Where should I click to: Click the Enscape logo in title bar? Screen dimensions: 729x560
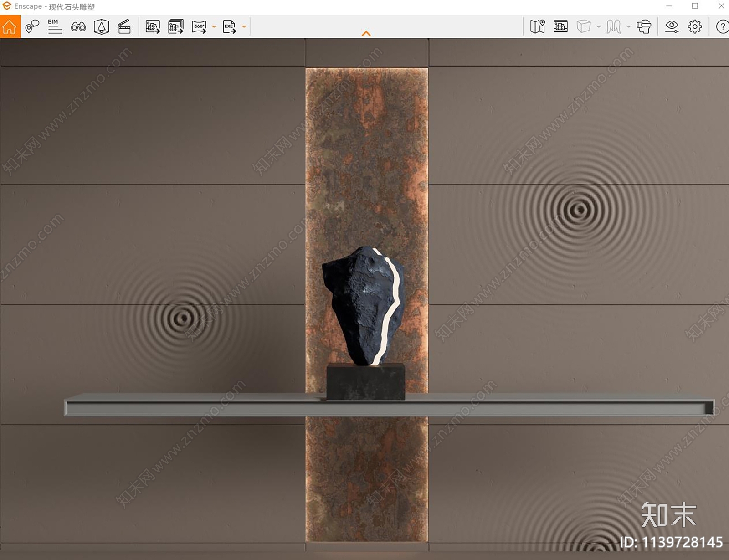coord(7,6)
